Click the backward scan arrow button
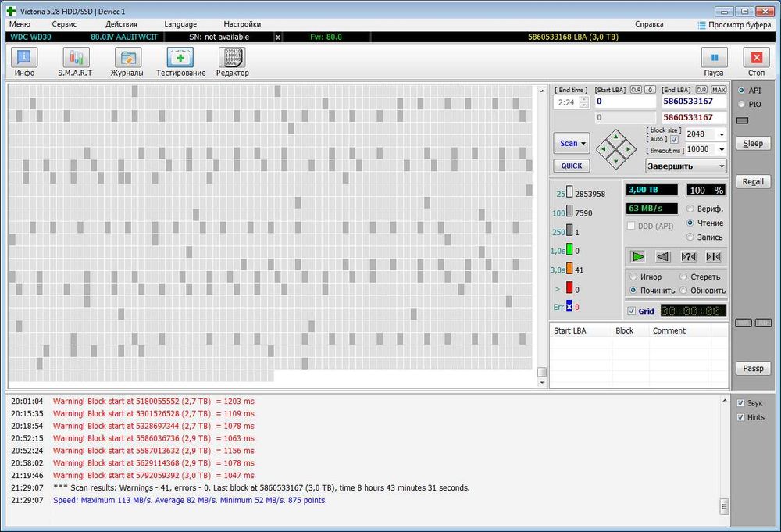This screenshot has width=781, height=532. tap(662, 256)
